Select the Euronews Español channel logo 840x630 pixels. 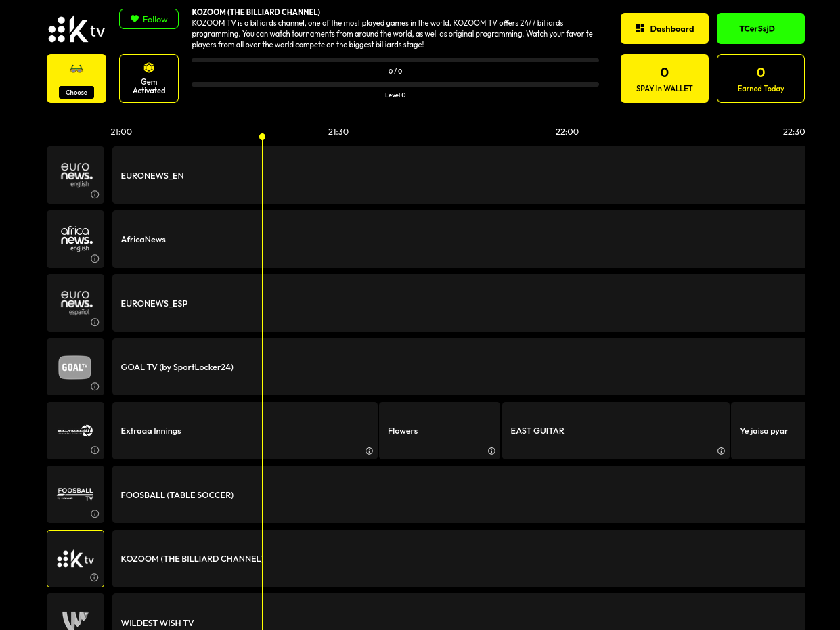pyautogui.click(x=76, y=302)
